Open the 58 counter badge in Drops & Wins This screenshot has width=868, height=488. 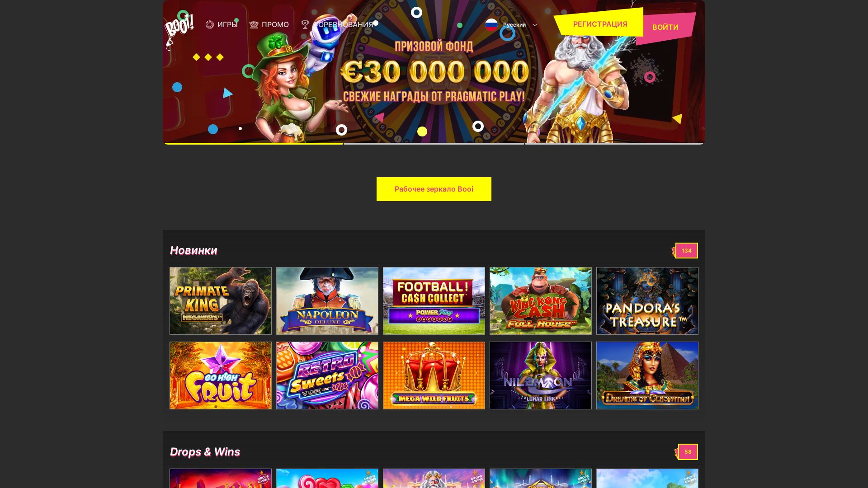[x=687, y=452]
